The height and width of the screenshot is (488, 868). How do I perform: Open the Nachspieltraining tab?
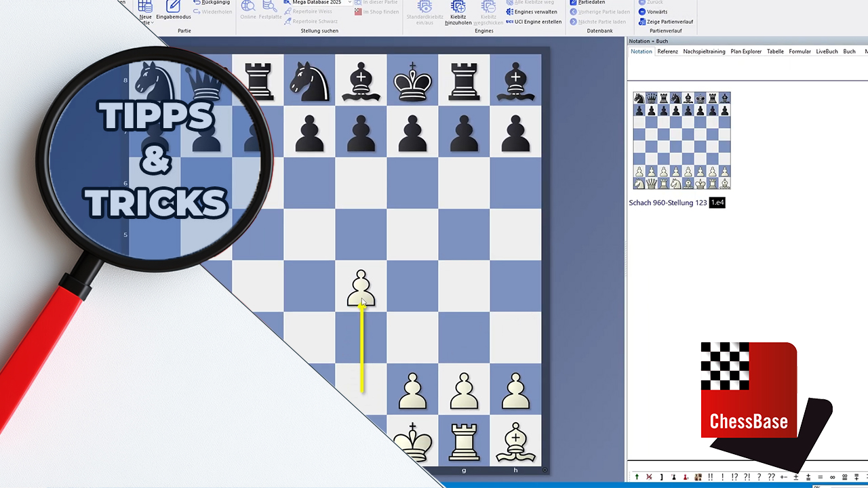pos(704,52)
